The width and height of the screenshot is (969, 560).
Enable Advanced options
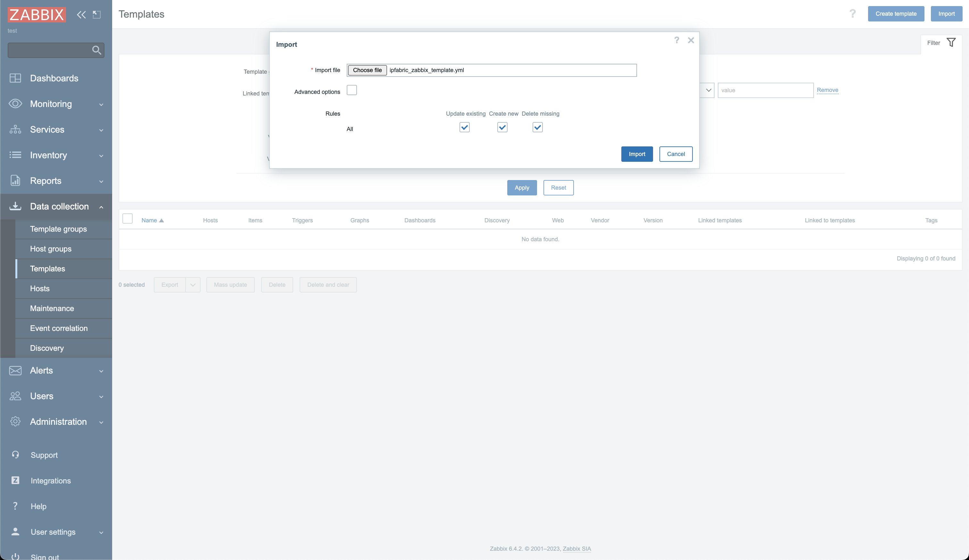[x=352, y=90]
